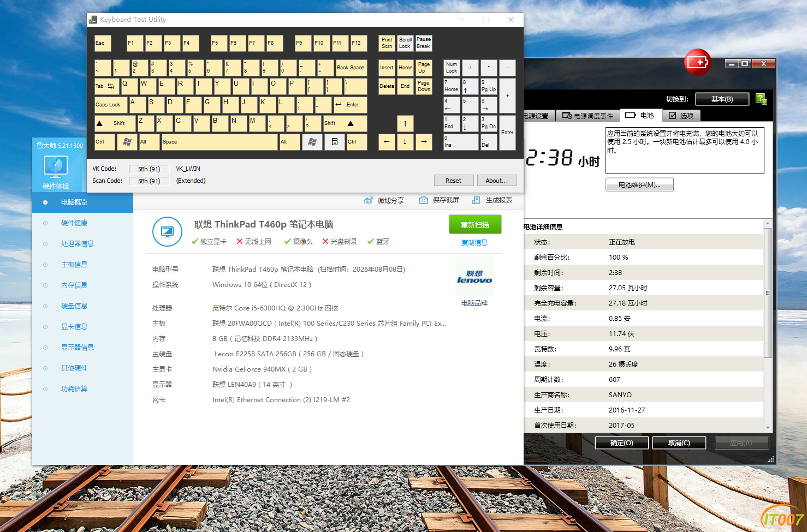The width and height of the screenshot is (807, 532).
Task: Switch to the 电池 tab
Action: pos(640,116)
